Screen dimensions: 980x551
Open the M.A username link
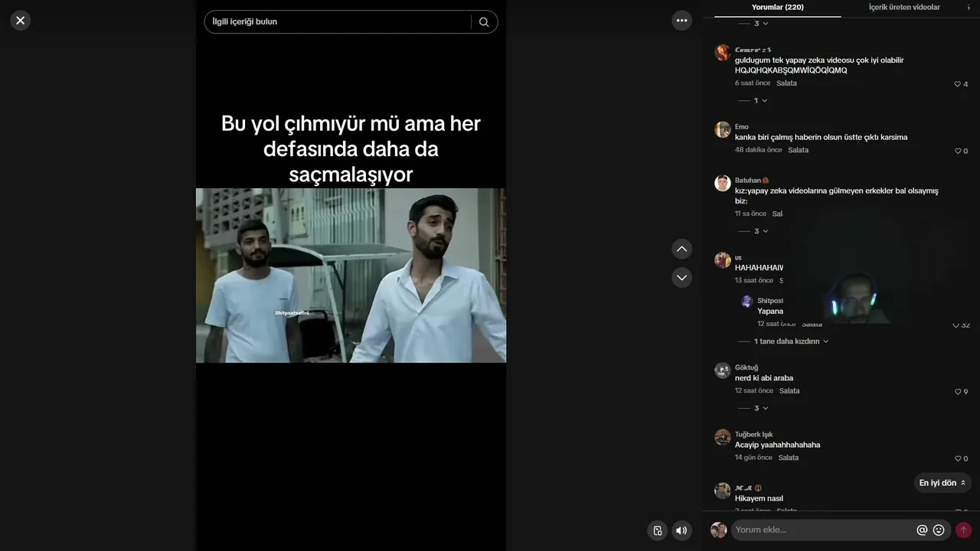[743, 487]
